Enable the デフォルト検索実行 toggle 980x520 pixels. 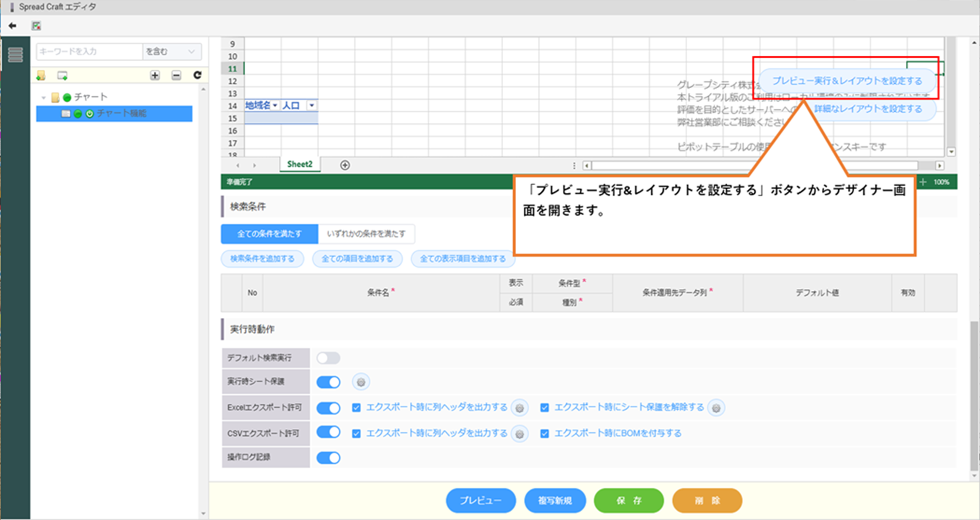coord(328,358)
